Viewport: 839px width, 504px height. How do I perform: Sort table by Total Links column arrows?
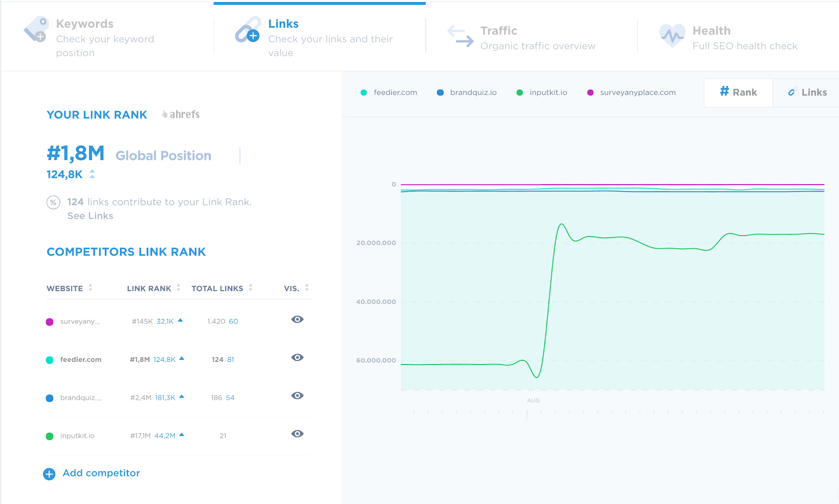tap(251, 287)
